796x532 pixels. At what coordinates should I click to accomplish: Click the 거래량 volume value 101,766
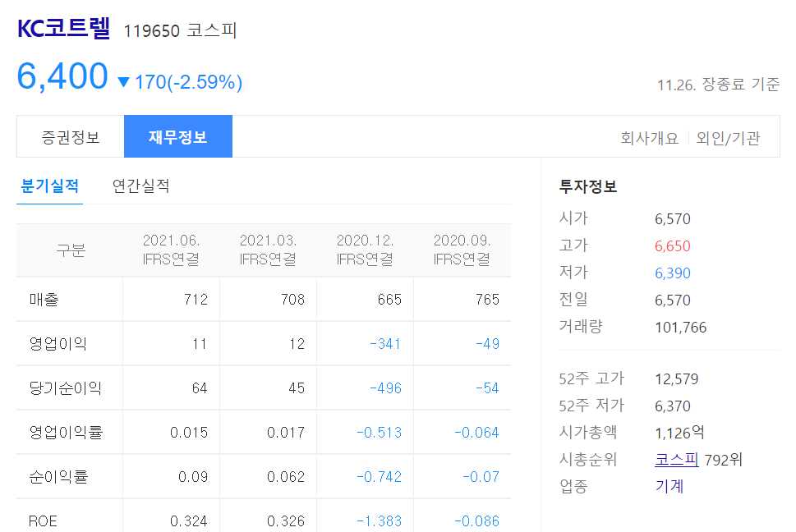click(x=682, y=326)
